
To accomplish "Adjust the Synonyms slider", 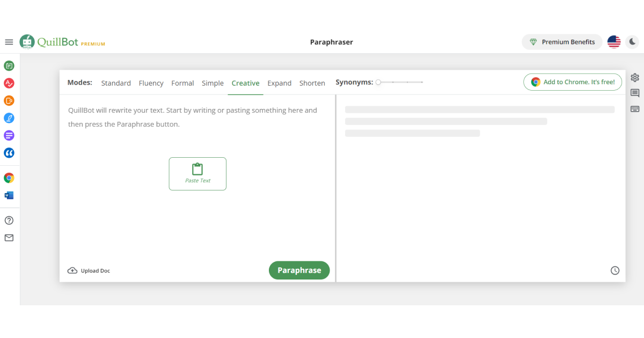I will pos(378,82).
